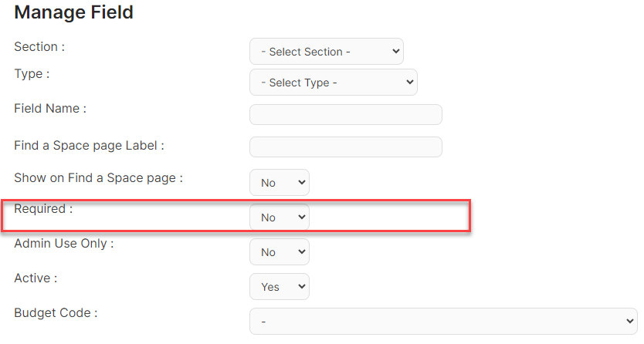The width and height of the screenshot is (644, 344).
Task: Open the Select Type dropdown
Action: click(x=334, y=83)
